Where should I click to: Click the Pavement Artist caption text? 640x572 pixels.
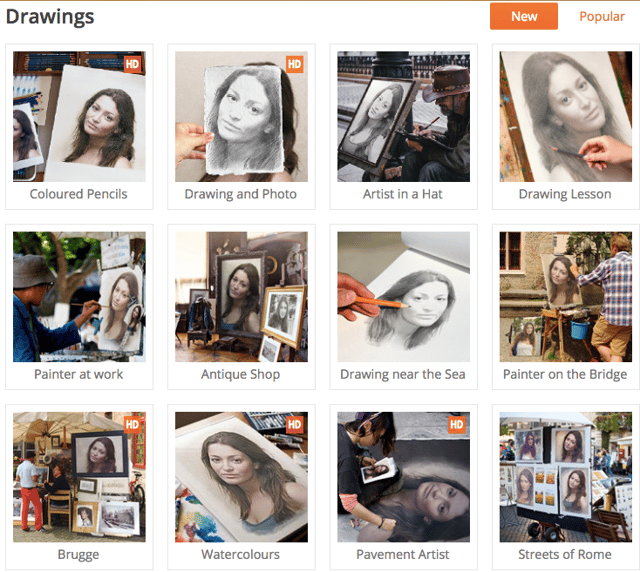pyautogui.click(x=402, y=554)
